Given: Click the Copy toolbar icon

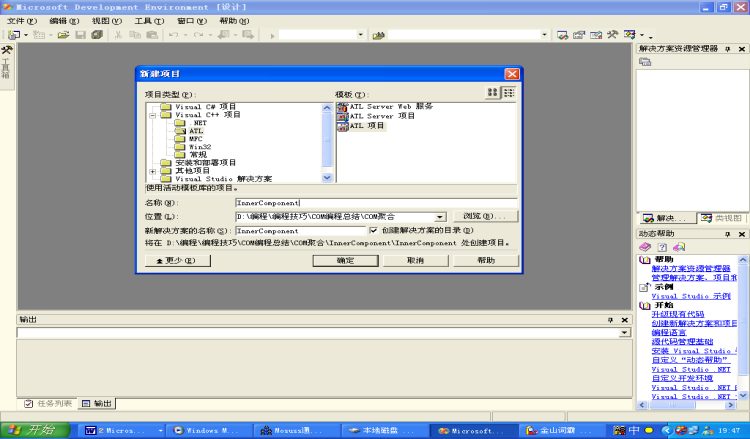Looking at the screenshot, I should coord(135,35).
